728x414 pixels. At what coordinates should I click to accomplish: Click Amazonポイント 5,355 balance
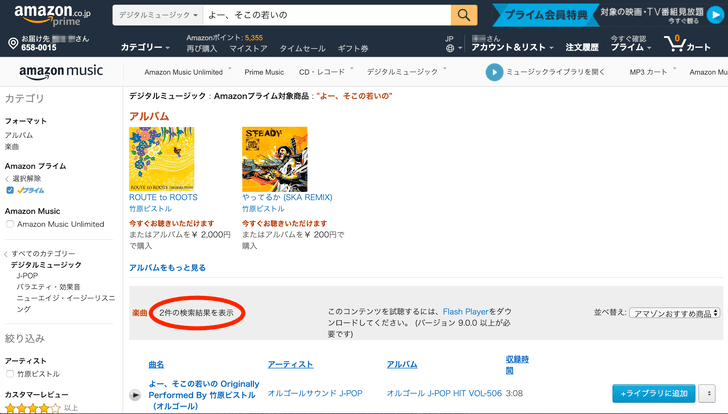coord(225,38)
